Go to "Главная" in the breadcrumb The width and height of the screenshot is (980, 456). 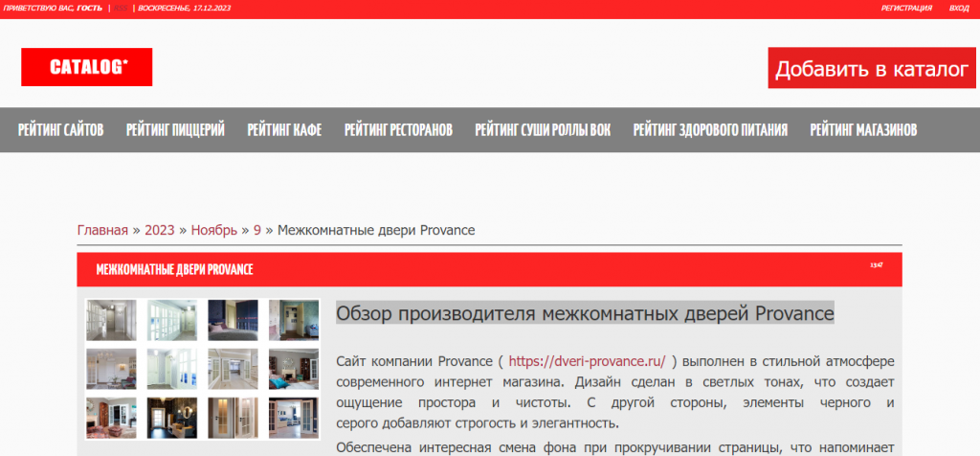(102, 230)
